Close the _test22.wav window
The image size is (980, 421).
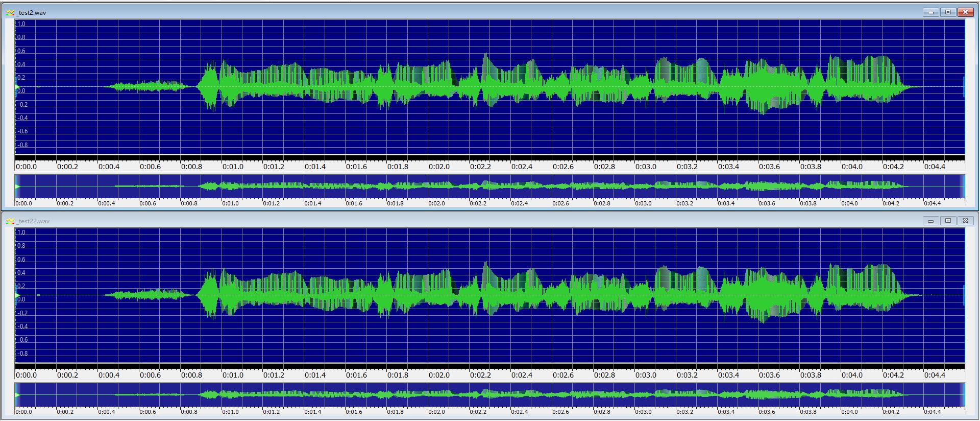click(965, 221)
